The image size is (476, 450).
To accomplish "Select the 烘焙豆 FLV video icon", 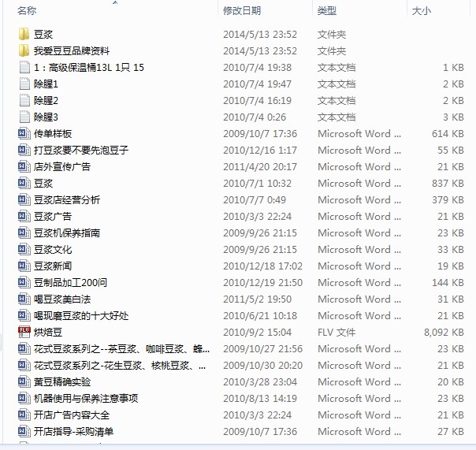I will click(x=24, y=333).
